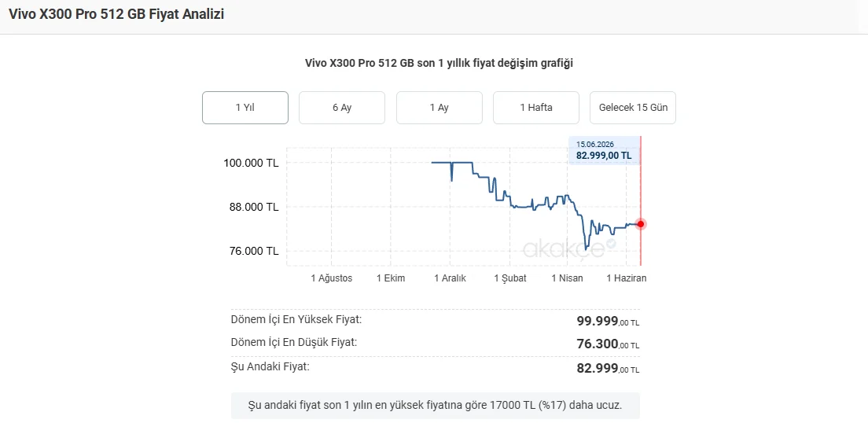
Task: Select the 1 Yıl time range tab
Action: (245, 108)
